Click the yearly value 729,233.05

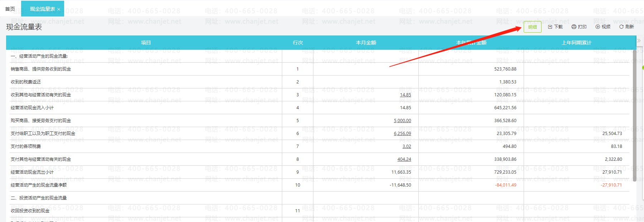pyautogui.click(x=505, y=172)
